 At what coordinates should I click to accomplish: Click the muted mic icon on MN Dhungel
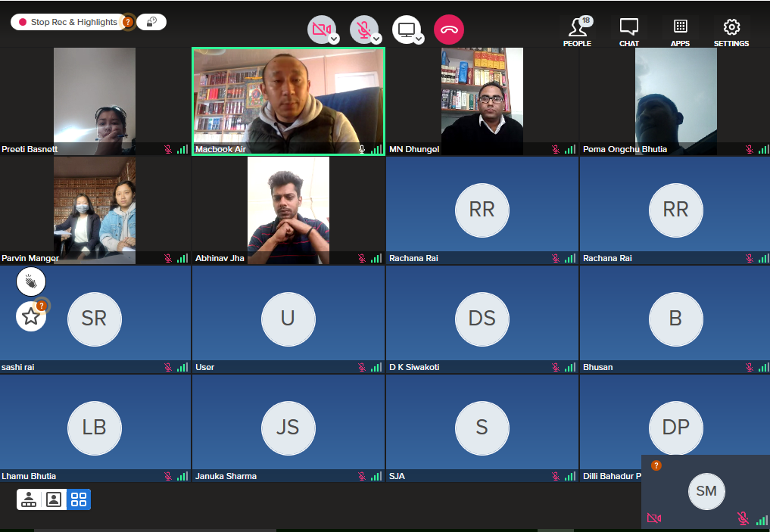coord(556,149)
